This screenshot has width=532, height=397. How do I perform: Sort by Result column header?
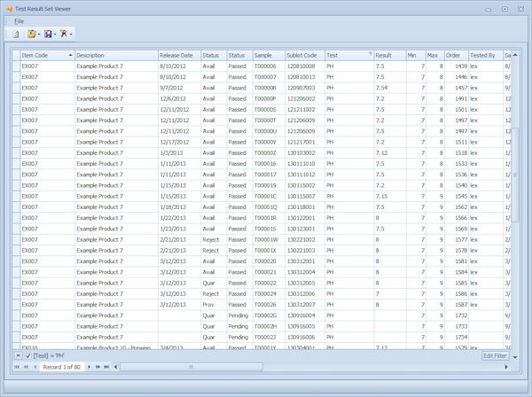390,55
